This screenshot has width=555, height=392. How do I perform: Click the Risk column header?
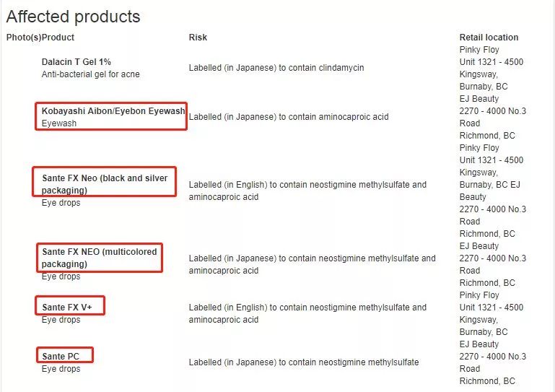coord(198,38)
